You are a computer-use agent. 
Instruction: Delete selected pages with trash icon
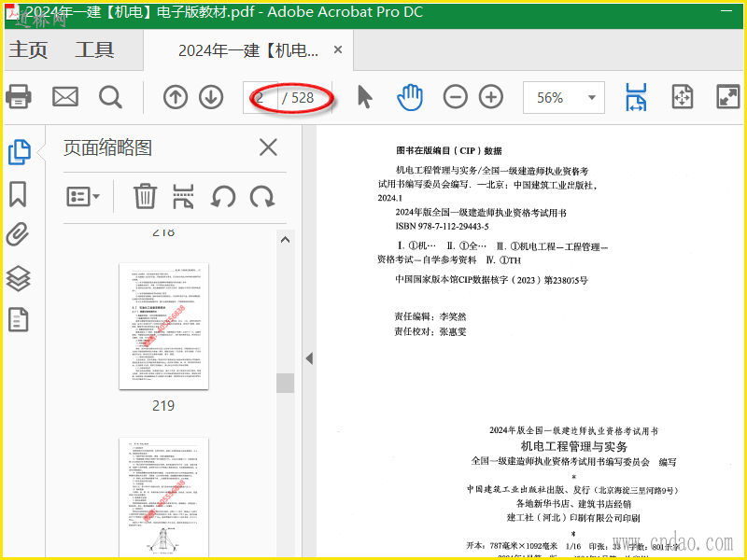pos(145,196)
